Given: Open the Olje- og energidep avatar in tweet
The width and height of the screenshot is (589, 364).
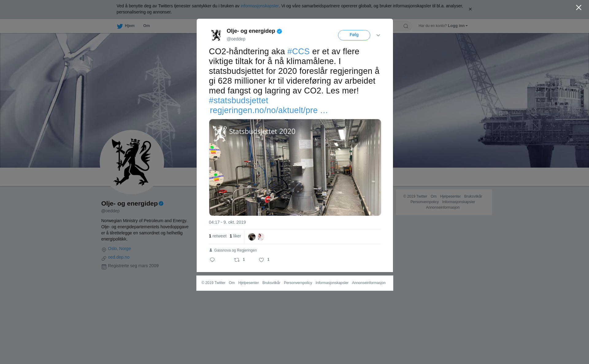Looking at the screenshot, I should point(216,35).
